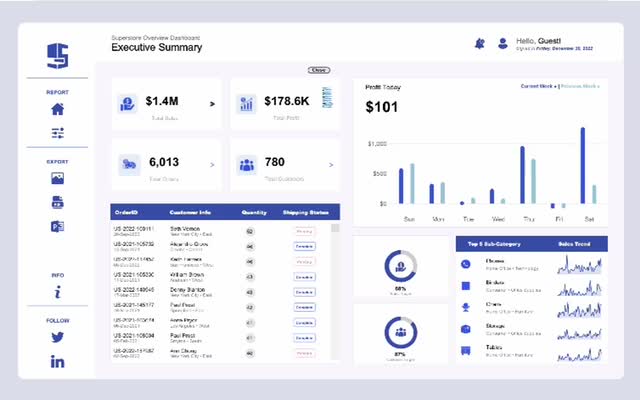The image size is (640, 400).
Task: Follow on LinkedIn icon
Action: click(58, 362)
